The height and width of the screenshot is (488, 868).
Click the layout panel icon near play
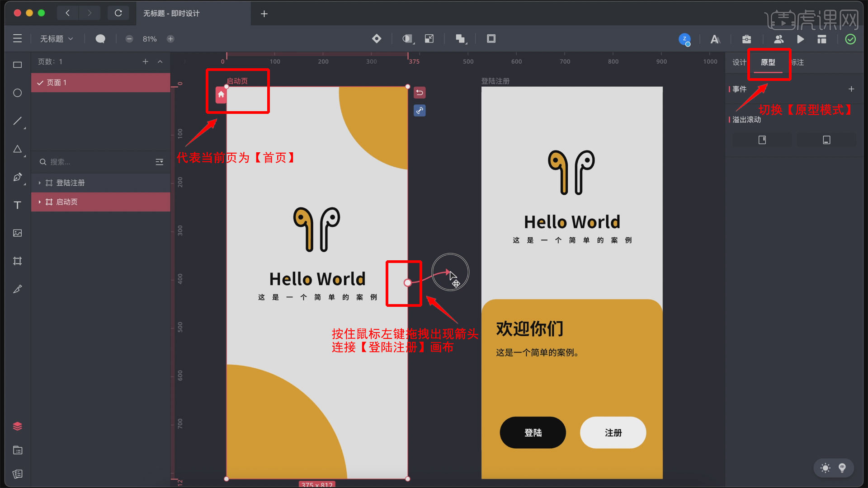point(822,39)
